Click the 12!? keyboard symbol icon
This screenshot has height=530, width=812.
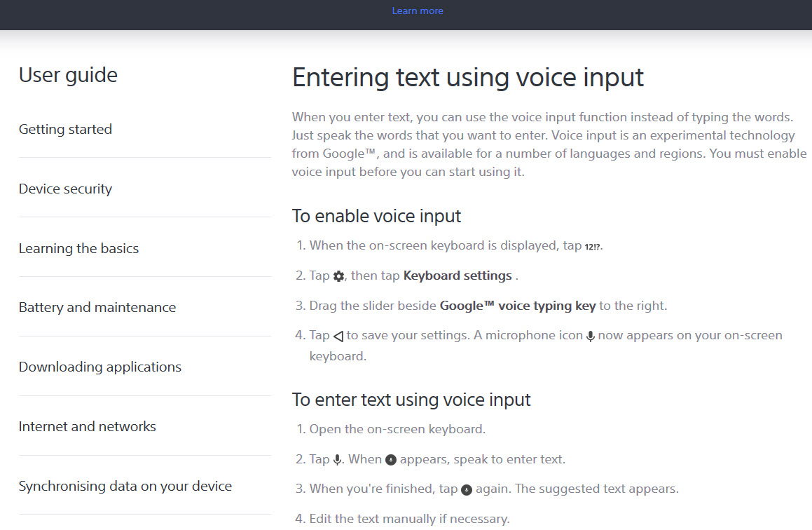click(593, 247)
